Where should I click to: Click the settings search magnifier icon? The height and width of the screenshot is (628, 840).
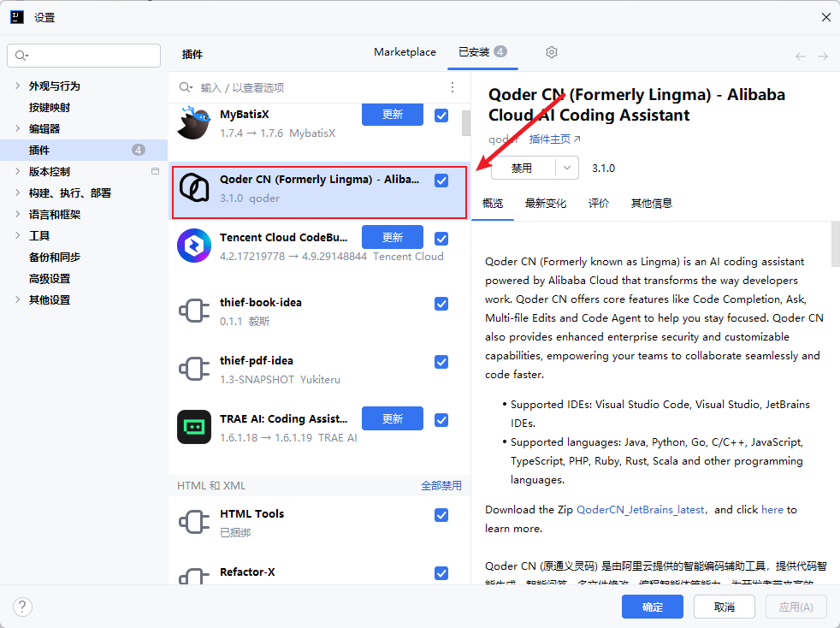21,56
